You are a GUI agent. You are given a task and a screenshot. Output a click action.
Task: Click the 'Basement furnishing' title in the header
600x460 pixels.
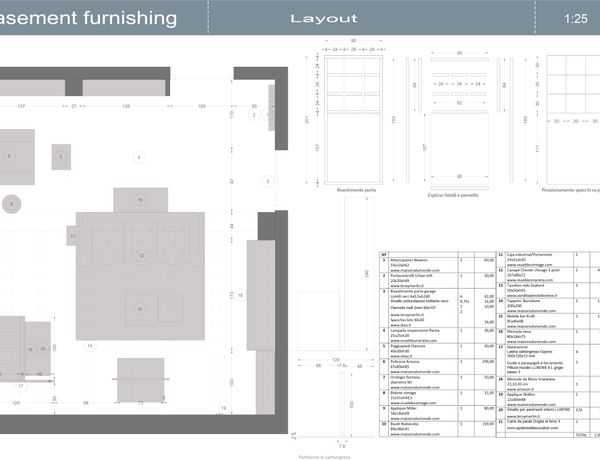click(88, 18)
